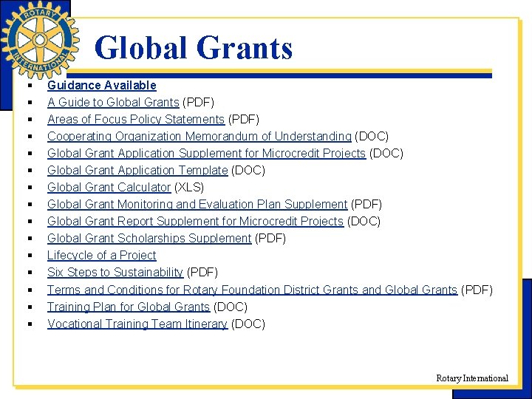Click the Rotary International wheel logo
This screenshot has width=532, height=399.
click(40, 40)
